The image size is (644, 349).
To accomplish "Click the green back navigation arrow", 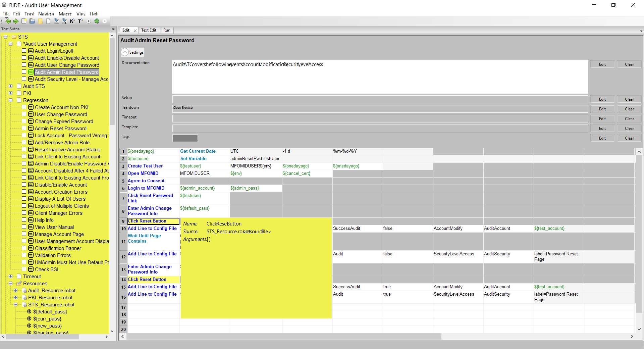I will [x=8, y=21].
